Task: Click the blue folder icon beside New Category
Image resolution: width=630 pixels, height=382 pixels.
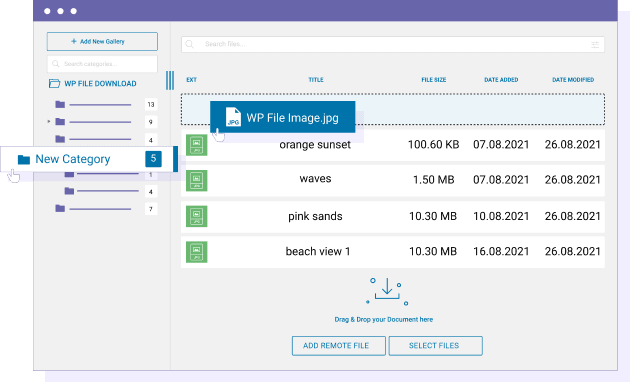Action: 24,159
